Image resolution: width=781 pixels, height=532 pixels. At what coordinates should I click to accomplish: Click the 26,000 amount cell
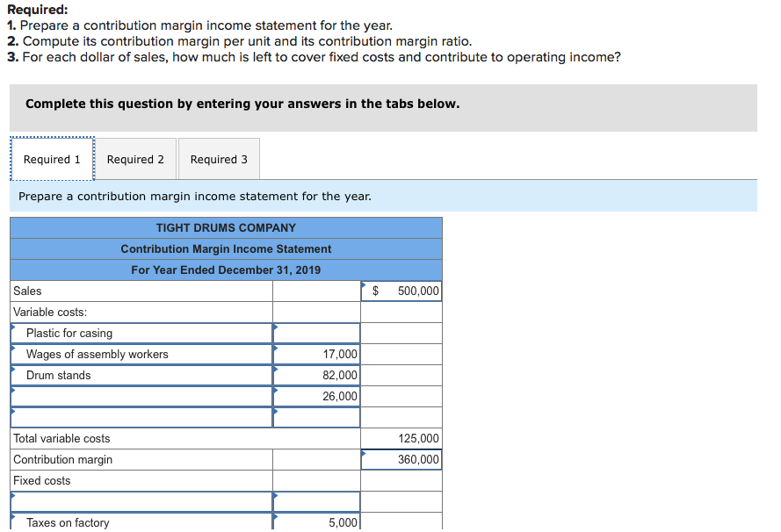tap(315, 396)
